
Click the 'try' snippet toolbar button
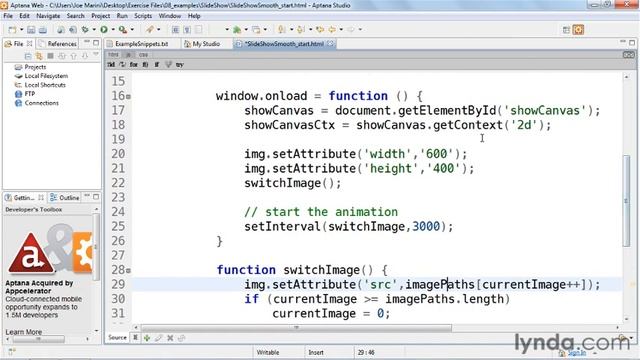tap(180, 64)
